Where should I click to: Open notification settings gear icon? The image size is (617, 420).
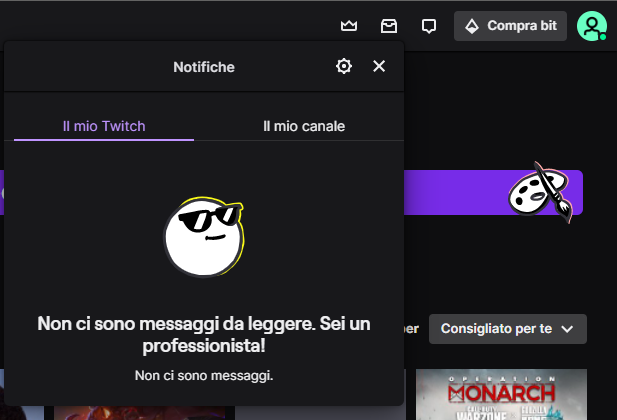coord(344,66)
